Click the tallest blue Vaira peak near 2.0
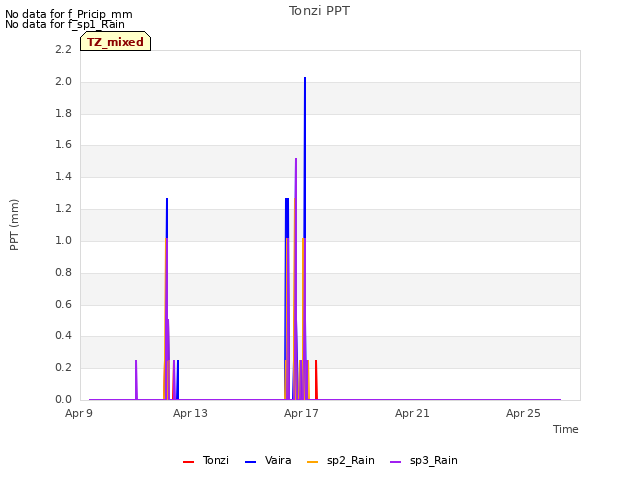The image size is (640, 480). point(305,78)
